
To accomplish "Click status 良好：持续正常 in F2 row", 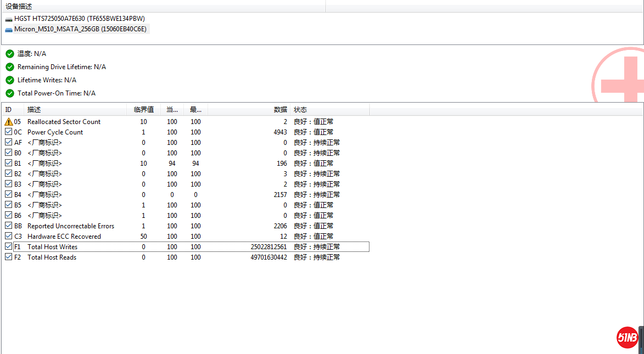I will 317,257.
